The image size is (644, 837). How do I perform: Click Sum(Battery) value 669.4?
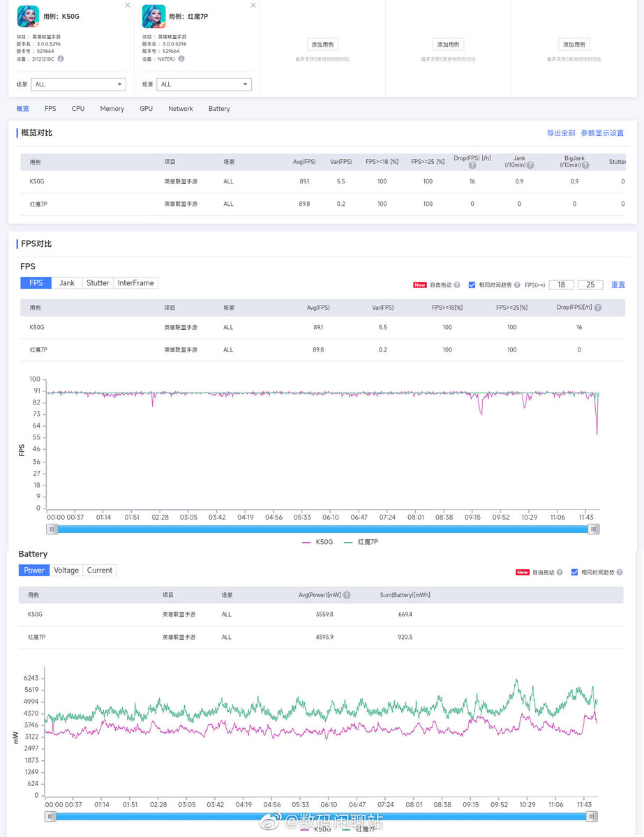[405, 614]
